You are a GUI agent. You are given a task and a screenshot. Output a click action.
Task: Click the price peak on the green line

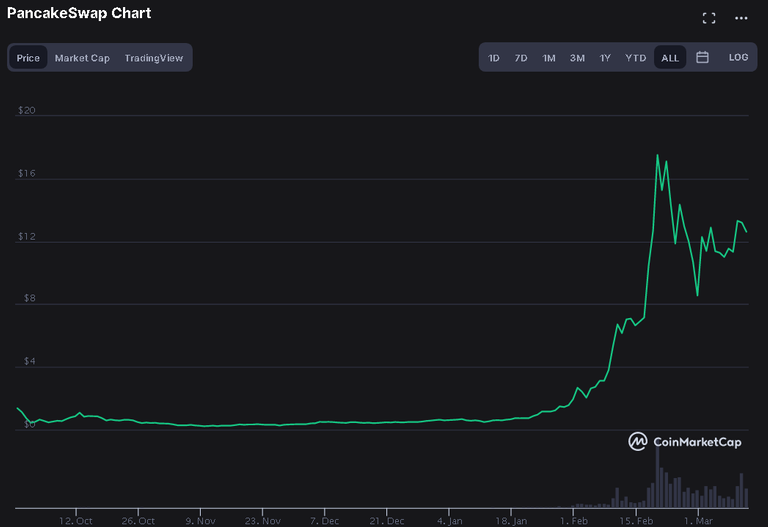pos(657,155)
